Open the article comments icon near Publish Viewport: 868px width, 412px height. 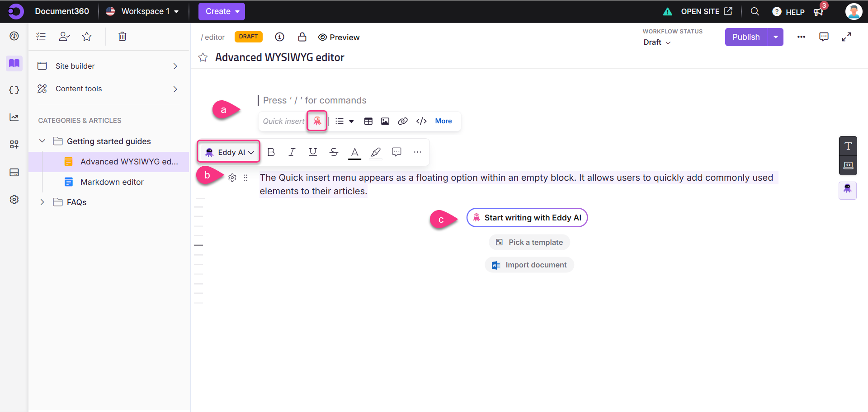824,37
